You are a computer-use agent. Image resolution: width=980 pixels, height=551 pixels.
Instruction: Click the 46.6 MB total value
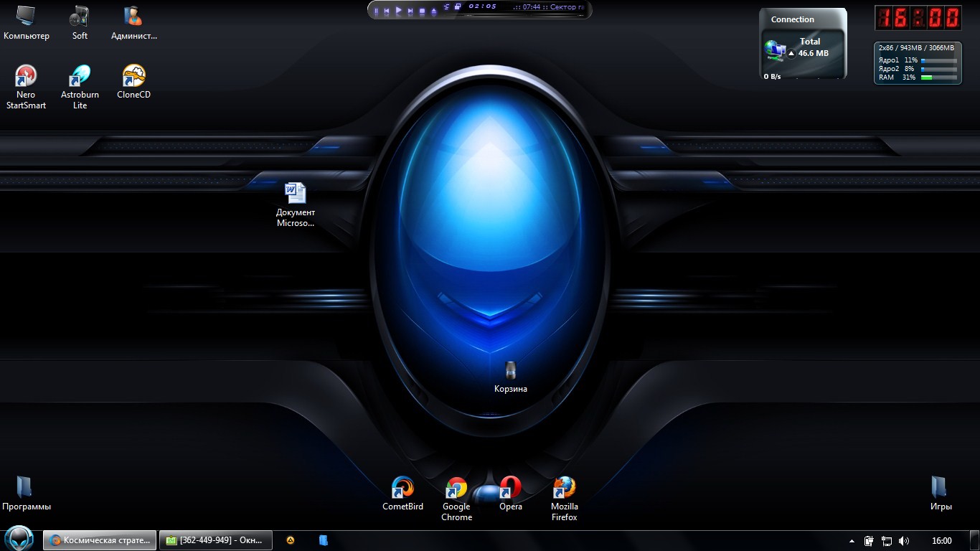pos(814,53)
